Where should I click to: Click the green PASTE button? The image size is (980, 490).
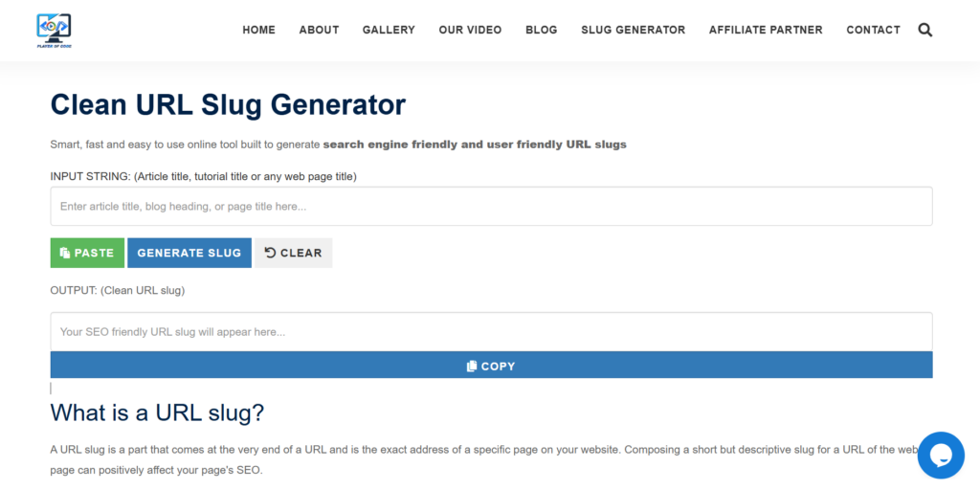87,253
